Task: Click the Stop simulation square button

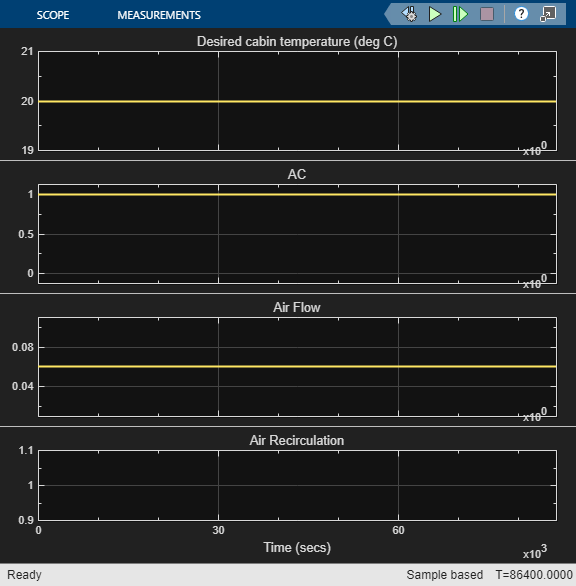Action: pyautogui.click(x=487, y=14)
